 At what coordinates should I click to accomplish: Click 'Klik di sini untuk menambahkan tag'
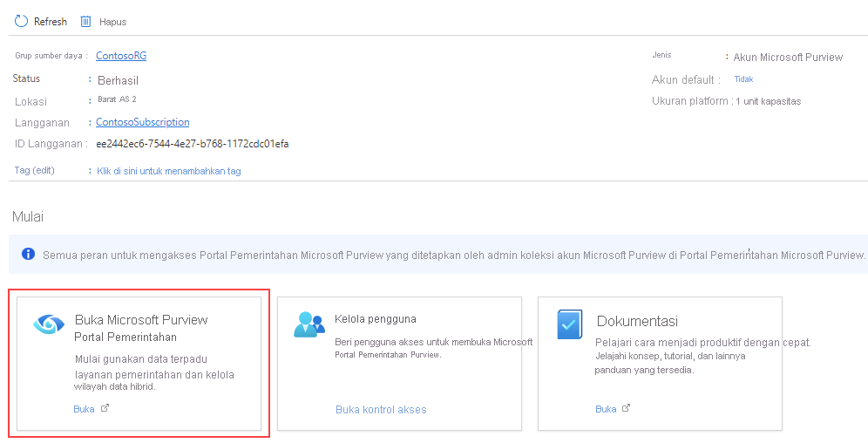point(169,171)
